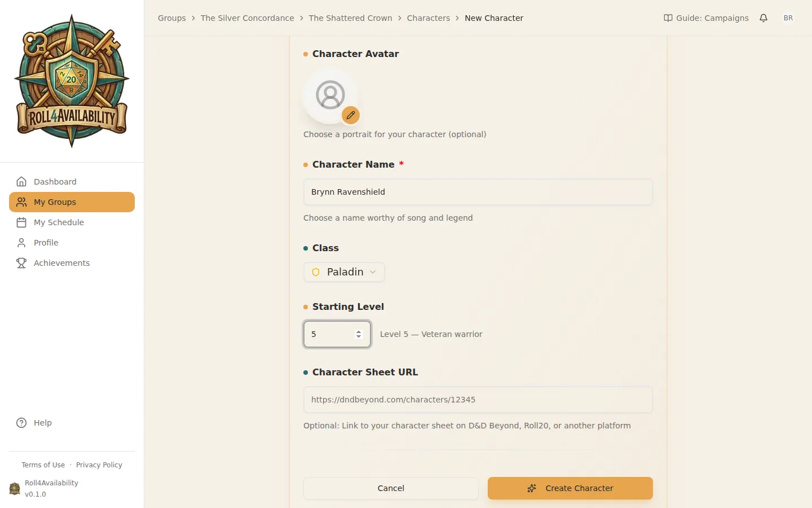Click the Paladin shield icon
Image resolution: width=812 pixels, height=508 pixels.
pyautogui.click(x=315, y=272)
